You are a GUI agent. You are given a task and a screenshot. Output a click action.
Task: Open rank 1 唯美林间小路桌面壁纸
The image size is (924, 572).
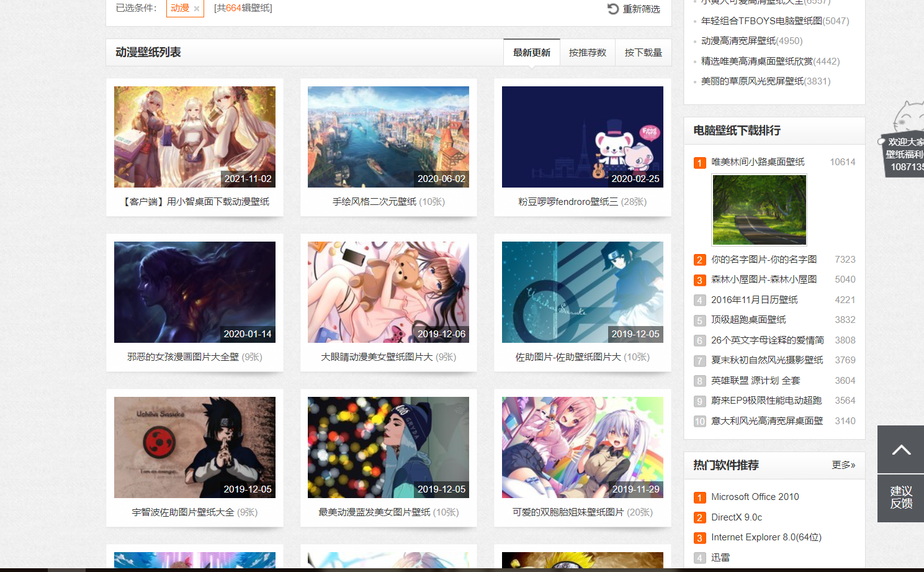tap(758, 162)
